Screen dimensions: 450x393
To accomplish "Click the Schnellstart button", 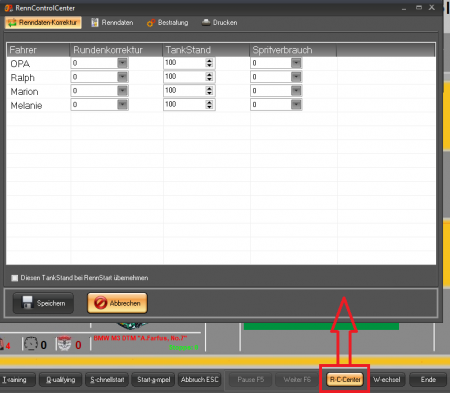I will pos(107,380).
